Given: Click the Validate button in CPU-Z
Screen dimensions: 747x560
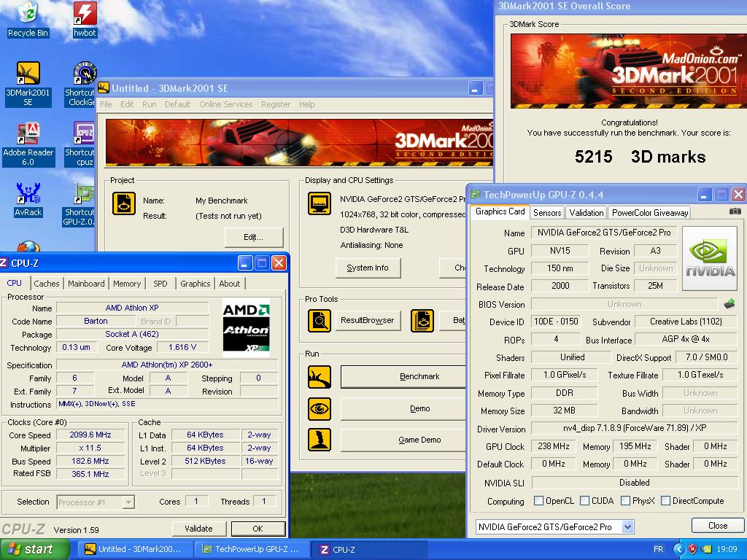Looking at the screenshot, I should (x=198, y=529).
